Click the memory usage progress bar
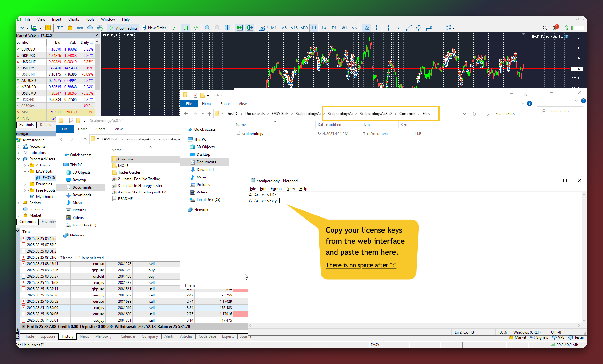 coord(578,28)
